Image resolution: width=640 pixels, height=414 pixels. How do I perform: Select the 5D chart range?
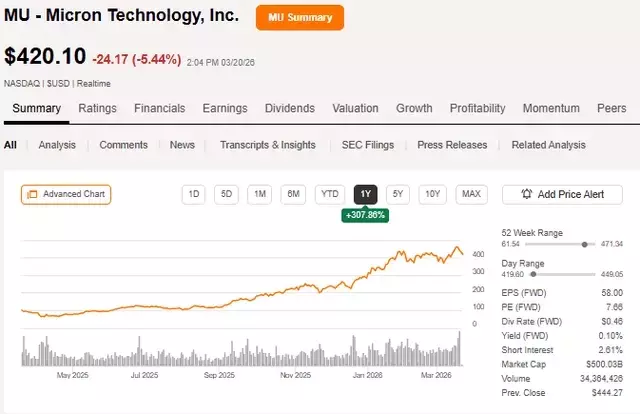pos(226,194)
